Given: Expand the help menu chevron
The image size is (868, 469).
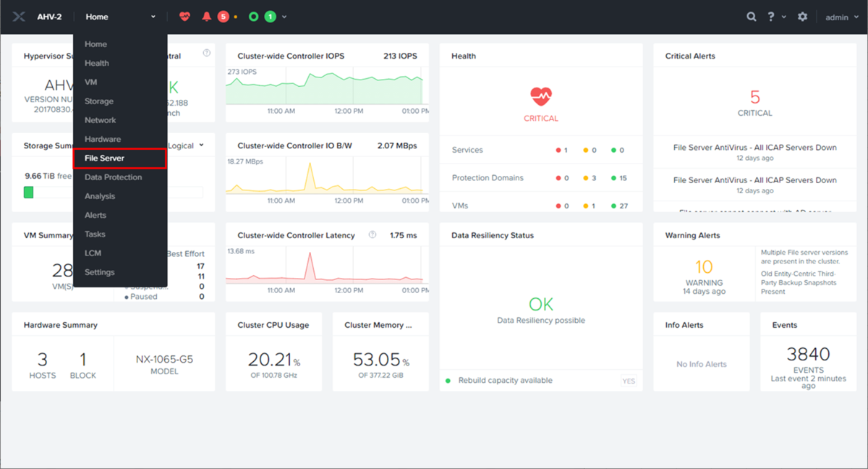Looking at the screenshot, I should 784,17.
